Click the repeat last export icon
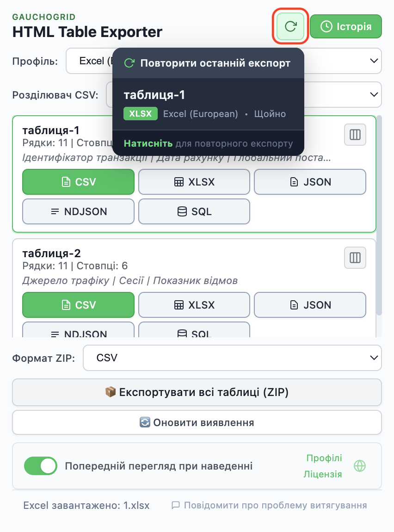The width and height of the screenshot is (394, 532). [290, 26]
